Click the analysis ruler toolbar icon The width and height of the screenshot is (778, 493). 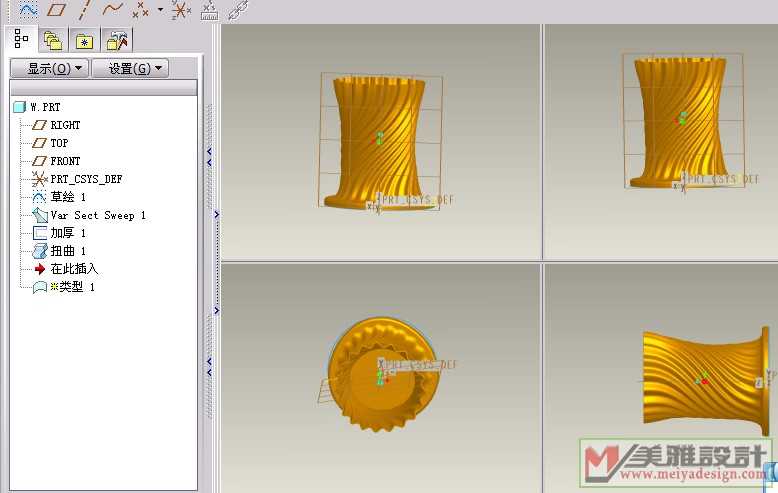click(209, 9)
